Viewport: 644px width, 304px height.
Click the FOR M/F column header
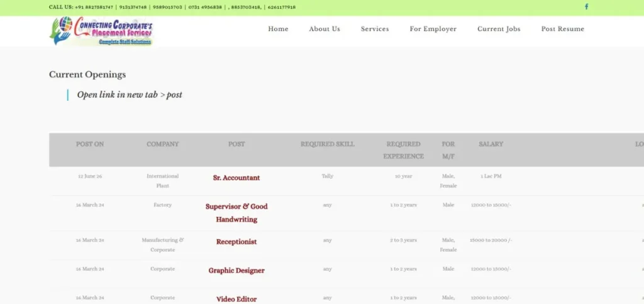(448, 150)
